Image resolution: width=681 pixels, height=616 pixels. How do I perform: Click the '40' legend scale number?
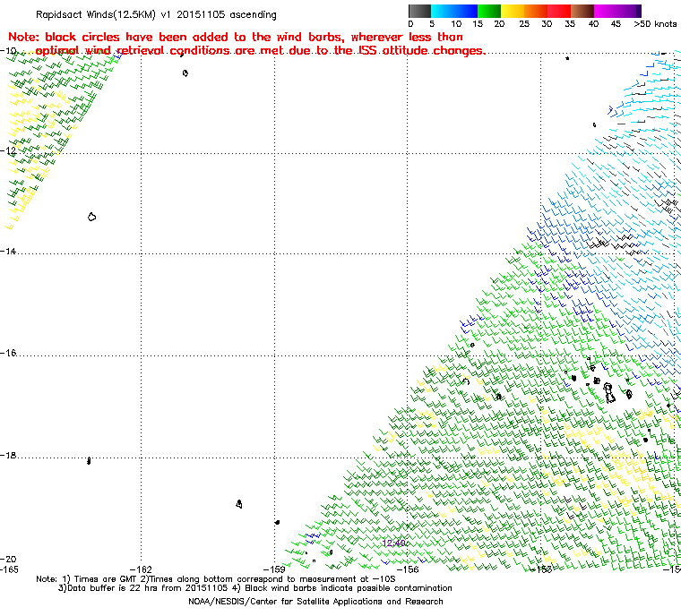pyautogui.click(x=593, y=24)
